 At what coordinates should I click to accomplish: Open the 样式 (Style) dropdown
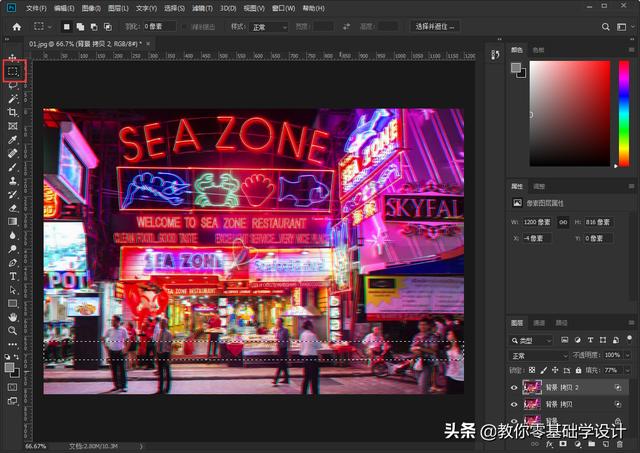coord(268,27)
